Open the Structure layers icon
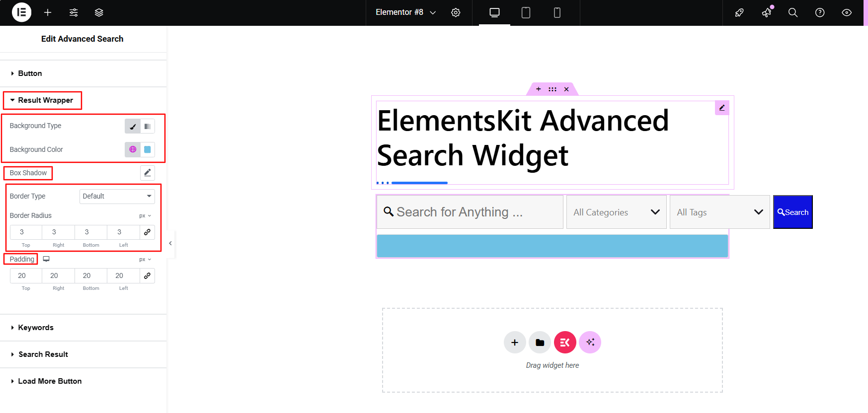The height and width of the screenshot is (413, 868). click(x=99, y=12)
